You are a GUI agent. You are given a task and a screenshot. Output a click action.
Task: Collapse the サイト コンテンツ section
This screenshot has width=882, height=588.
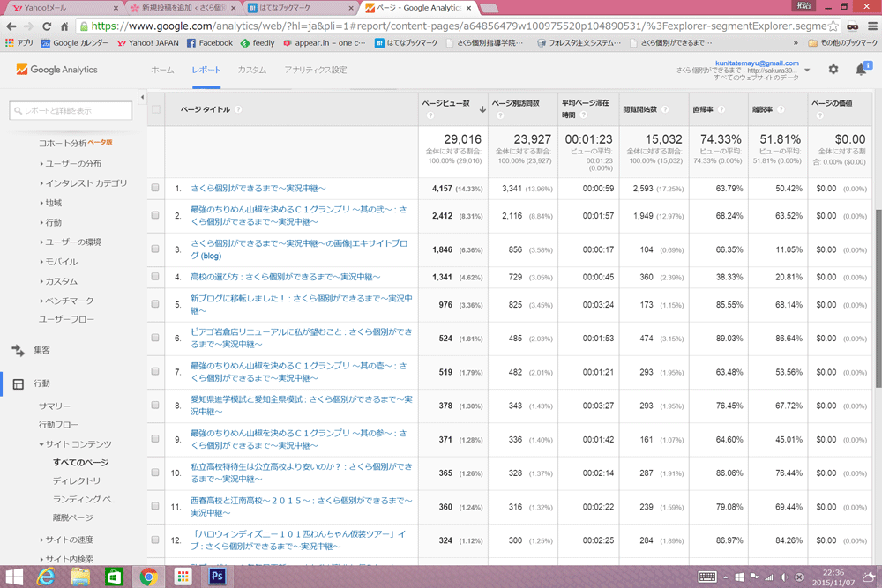75,444
